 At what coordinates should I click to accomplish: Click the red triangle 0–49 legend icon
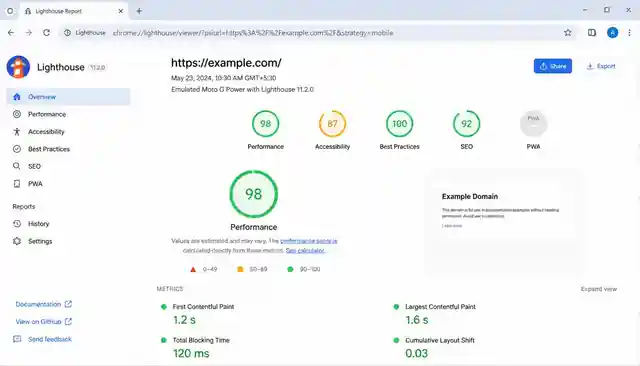coord(193,269)
